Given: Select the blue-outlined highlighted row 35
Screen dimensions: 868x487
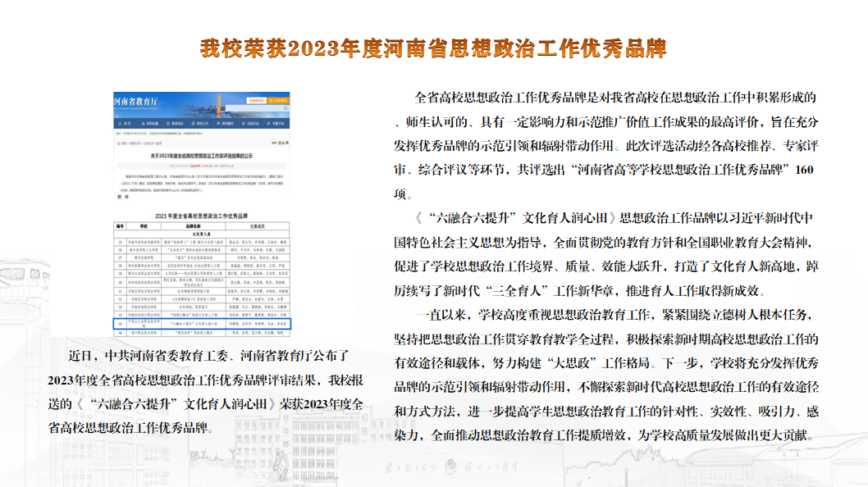Looking at the screenshot, I should [201, 324].
